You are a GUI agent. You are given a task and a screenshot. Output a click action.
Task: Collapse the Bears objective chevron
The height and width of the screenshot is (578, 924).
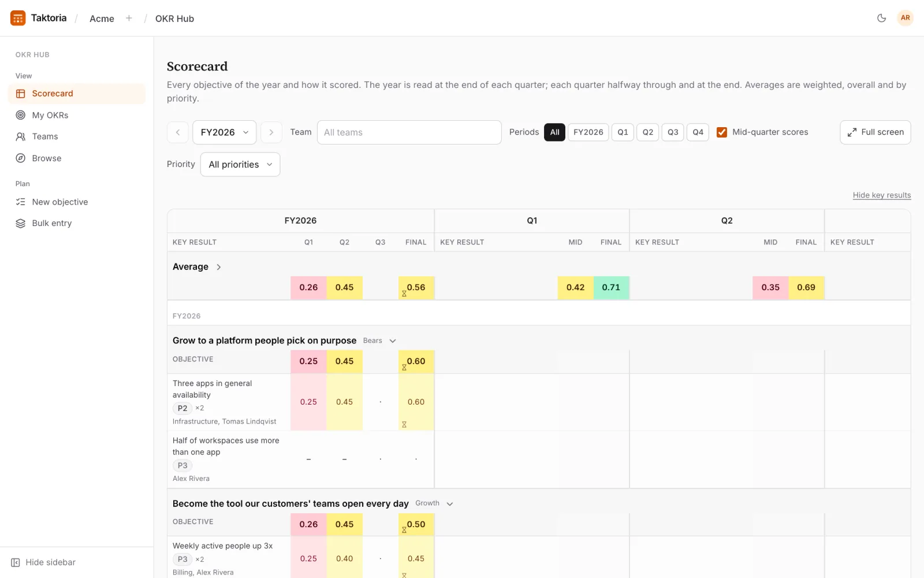click(x=393, y=341)
